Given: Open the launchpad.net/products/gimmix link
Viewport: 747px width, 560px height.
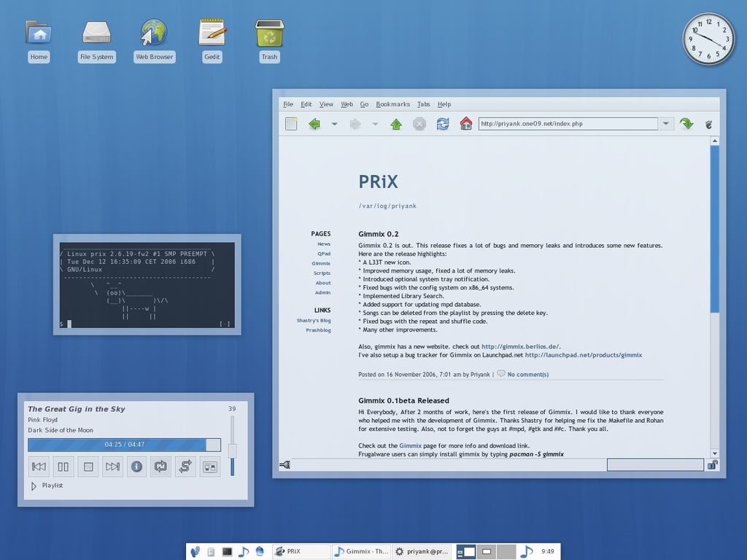Looking at the screenshot, I should pyautogui.click(x=584, y=355).
